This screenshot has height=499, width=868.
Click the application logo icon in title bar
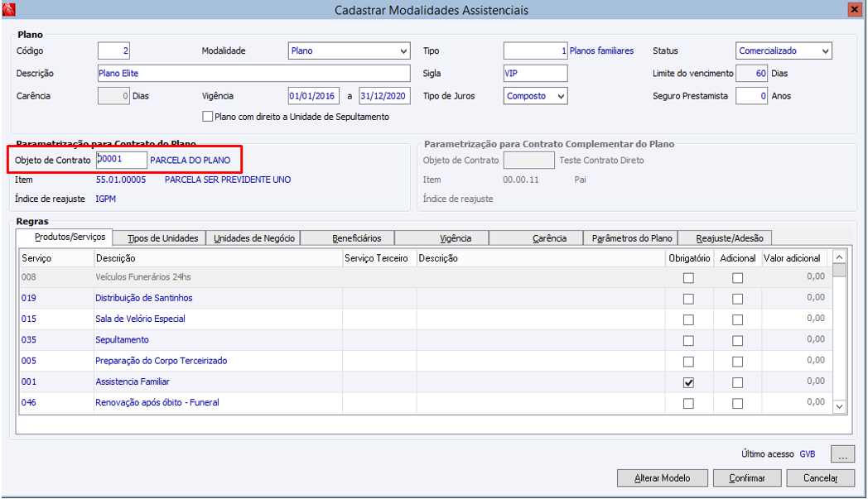(x=10, y=10)
